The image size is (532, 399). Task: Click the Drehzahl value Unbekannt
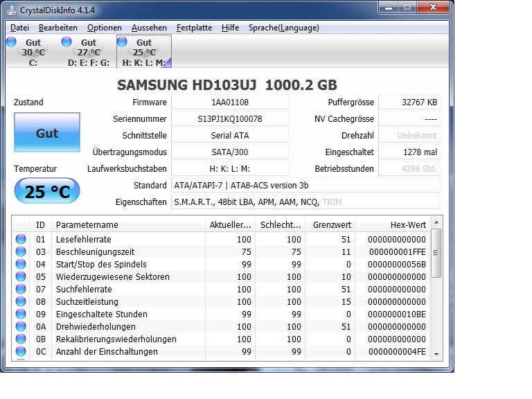pyautogui.click(x=409, y=135)
